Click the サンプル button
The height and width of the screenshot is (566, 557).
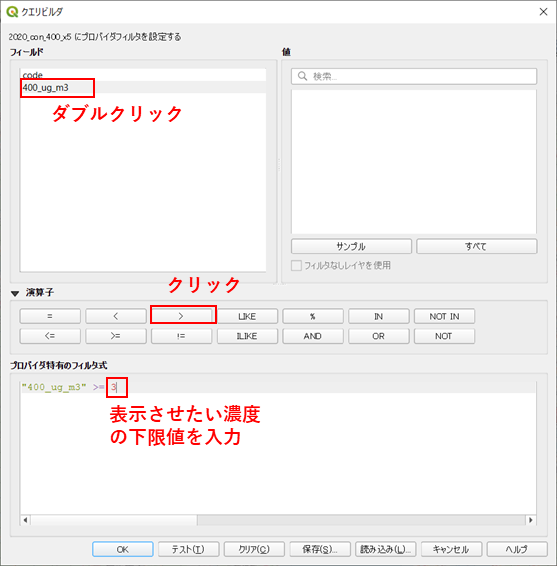pos(351,246)
